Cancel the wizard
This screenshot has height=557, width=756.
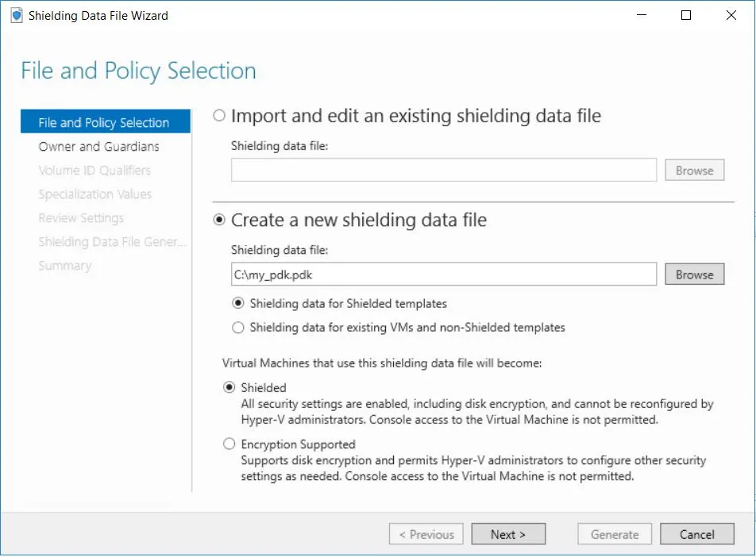[x=696, y=534]
